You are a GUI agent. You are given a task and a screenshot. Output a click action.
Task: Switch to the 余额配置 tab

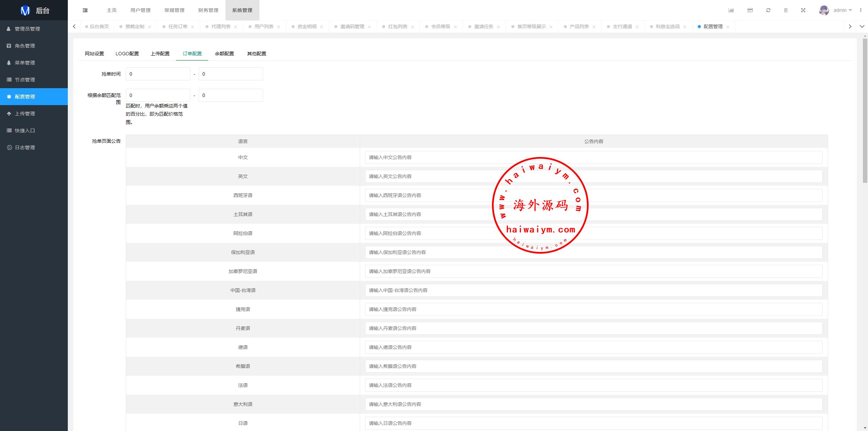(x=224, y=54)
